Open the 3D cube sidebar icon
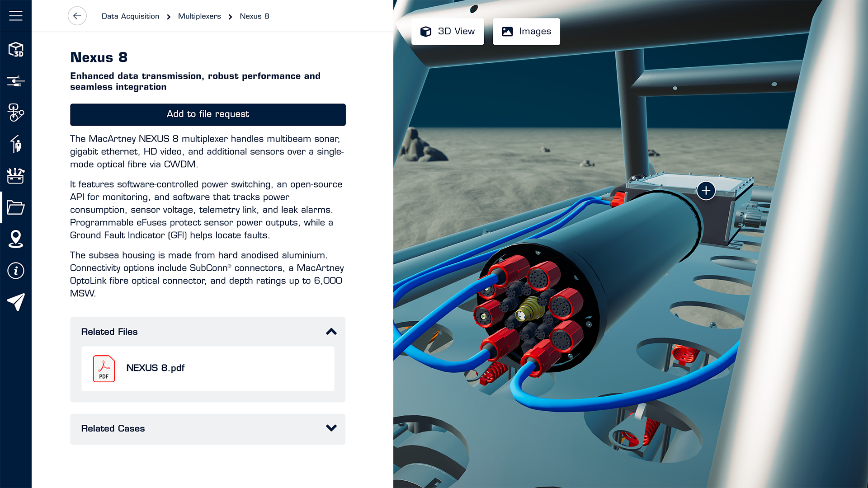Image resolution: width=868 pixels, height=488 pixels. point(16,50)
